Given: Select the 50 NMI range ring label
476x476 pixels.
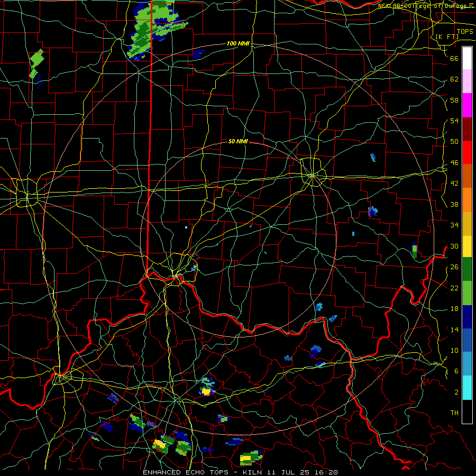Looking at the screenshot, I should pyautogui.click(x=238, y=141).
